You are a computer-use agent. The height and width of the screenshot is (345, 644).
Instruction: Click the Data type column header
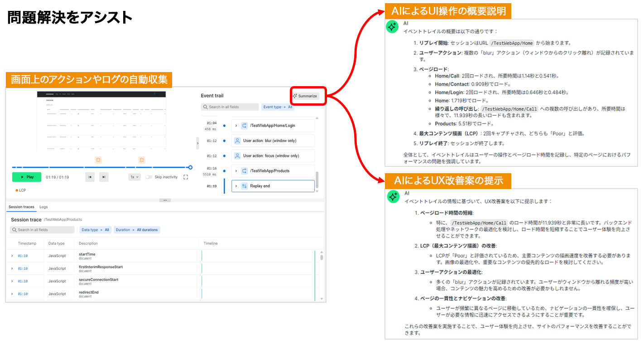(56, 243)
